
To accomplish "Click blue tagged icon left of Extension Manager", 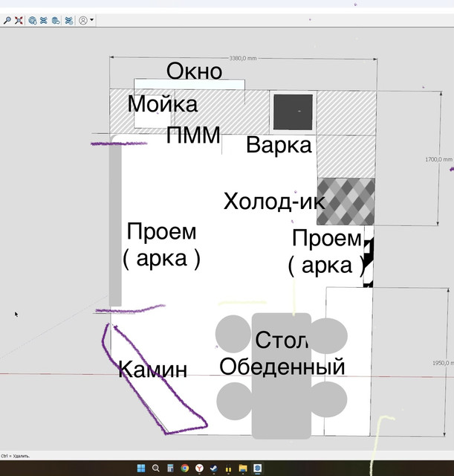I will coord(56,20).
